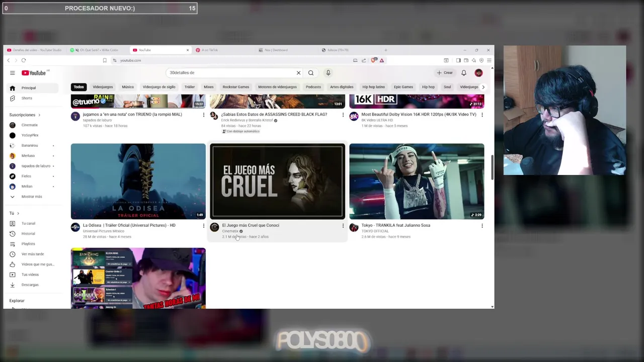Reload the page with refresh icon
This screenshot has height=362, width=644.
click(23, 60)
